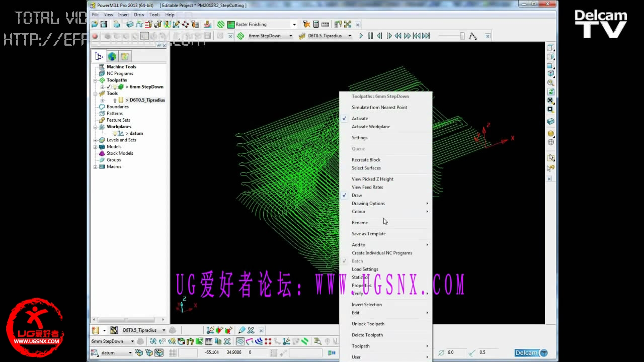Select NC Programs in explorer tree
644x362 pixels.
click(x=120, y=73)
